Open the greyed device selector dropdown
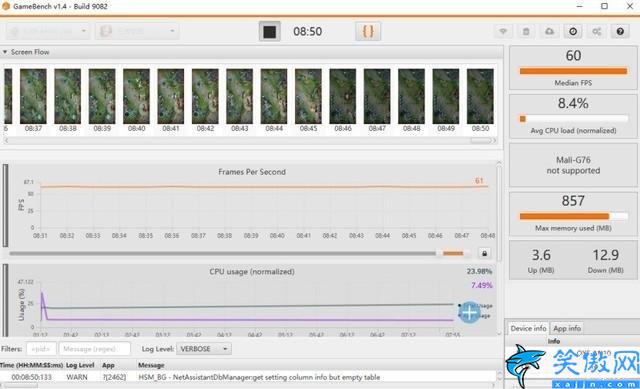This screenshot has width=640, height=389. click(48, 31)
